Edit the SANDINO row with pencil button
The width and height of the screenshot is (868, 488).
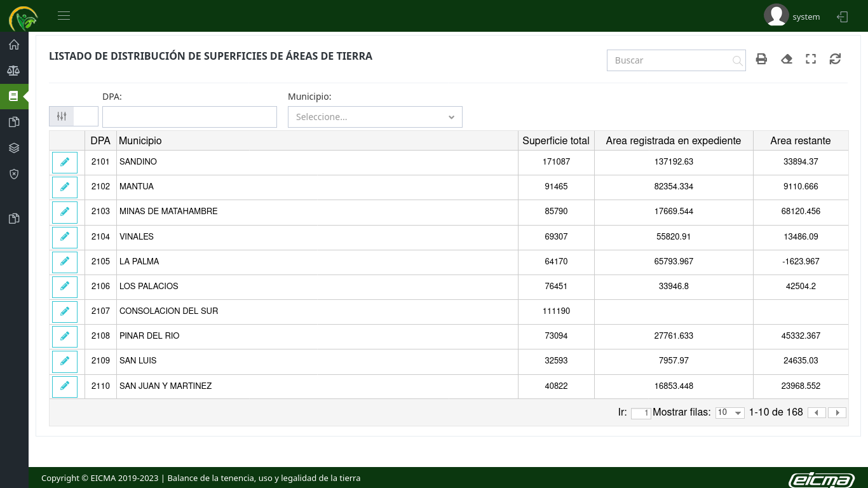tap(65, 163)
